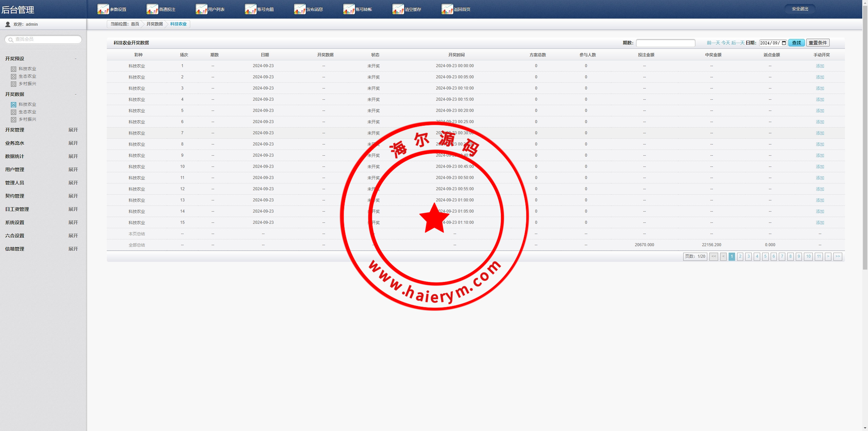Screen dimensions: 868x431
Task: Select 科技农业 under 开奖预设
Action: pyautogui.click(x=27, y=69)
